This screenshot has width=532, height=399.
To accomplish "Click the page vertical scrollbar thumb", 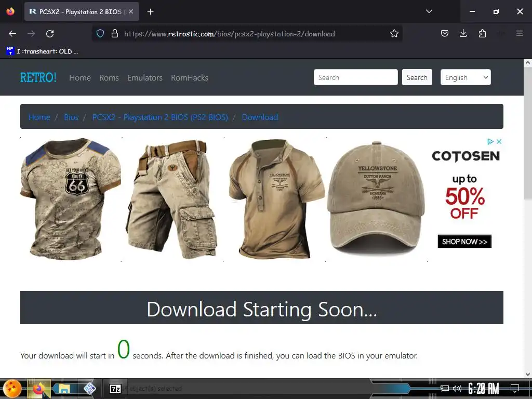I will (528, 132).
